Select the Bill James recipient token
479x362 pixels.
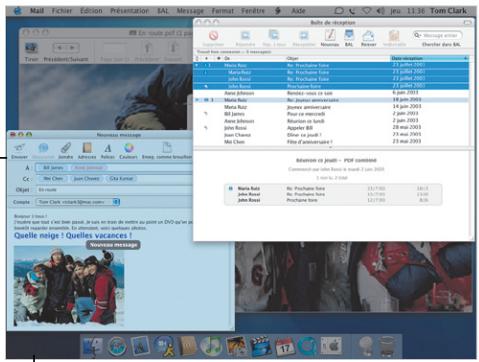(x=53, y=168)
